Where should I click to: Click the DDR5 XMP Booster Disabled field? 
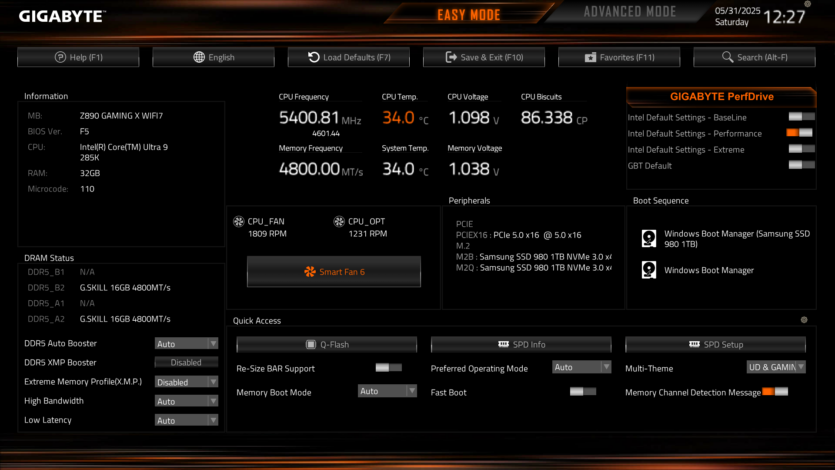pyautogui.click(x=186, y=362)
